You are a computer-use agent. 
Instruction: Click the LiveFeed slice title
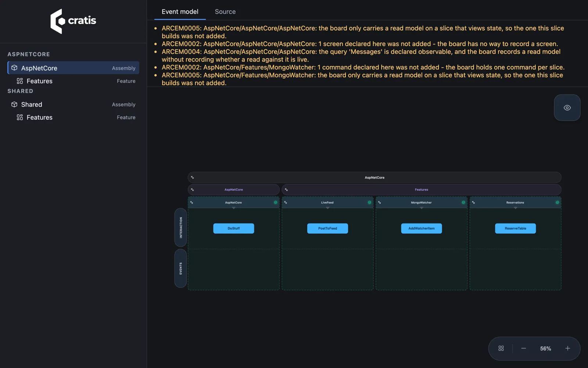click(x=327, y=202)
